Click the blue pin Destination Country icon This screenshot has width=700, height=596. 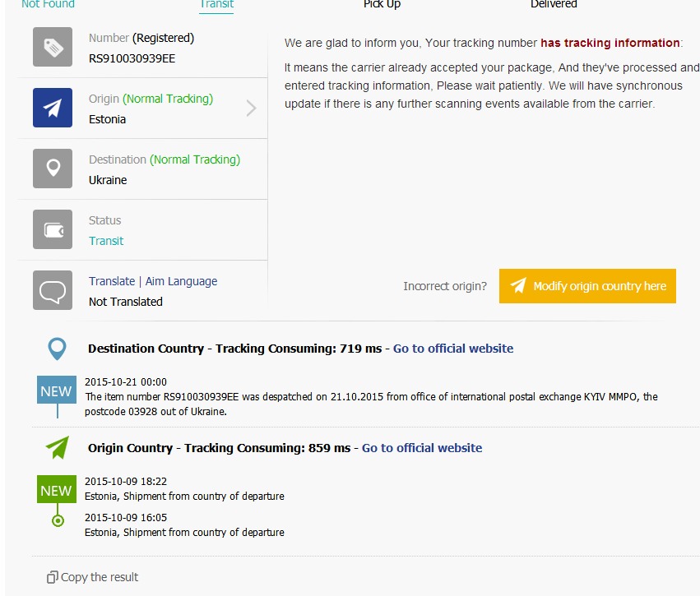57,349
